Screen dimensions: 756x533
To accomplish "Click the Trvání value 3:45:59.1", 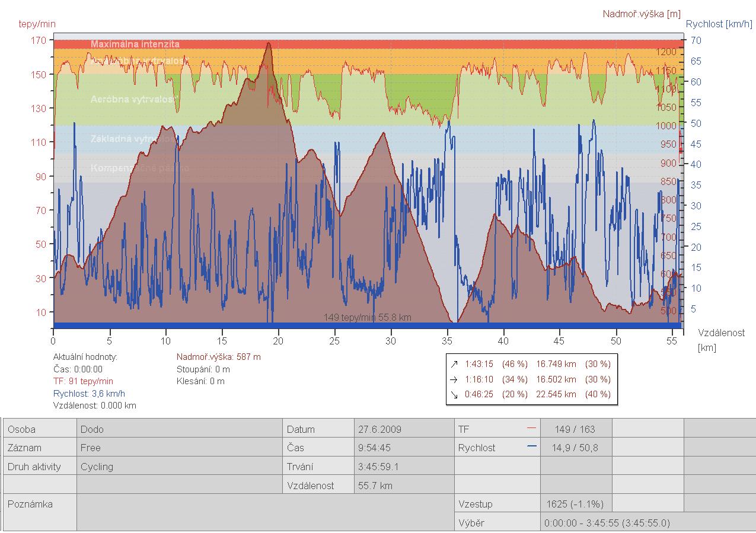I will (378, 467).
